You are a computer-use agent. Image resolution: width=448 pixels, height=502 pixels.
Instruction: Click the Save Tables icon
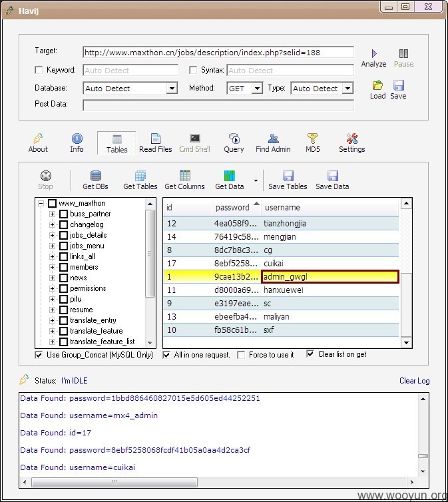(x=288, y=176)
